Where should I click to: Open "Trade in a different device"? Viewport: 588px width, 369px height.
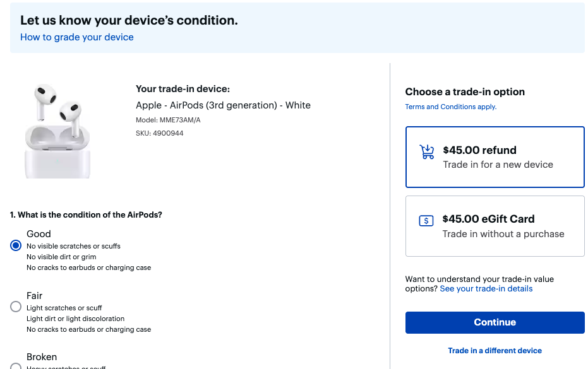(495, 350)
